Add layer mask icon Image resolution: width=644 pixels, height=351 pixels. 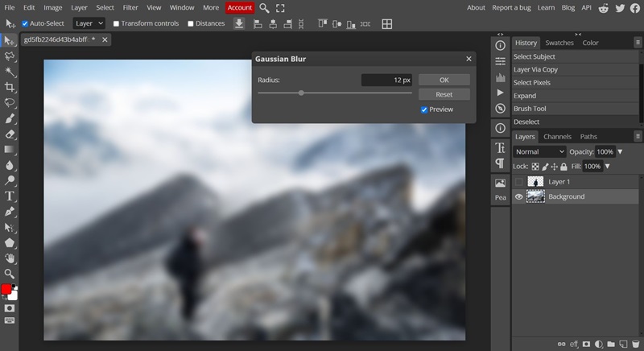pos(587,344)
